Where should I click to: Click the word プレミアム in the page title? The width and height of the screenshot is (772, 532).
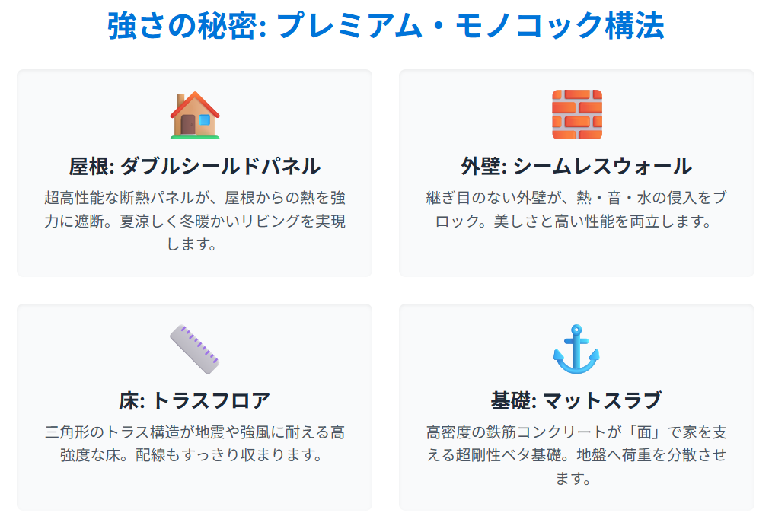(361, 27)
